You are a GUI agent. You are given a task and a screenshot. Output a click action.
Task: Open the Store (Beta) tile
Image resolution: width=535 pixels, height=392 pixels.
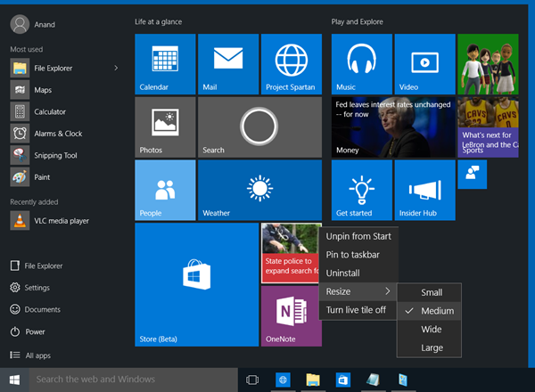click(x=195, y=284)
